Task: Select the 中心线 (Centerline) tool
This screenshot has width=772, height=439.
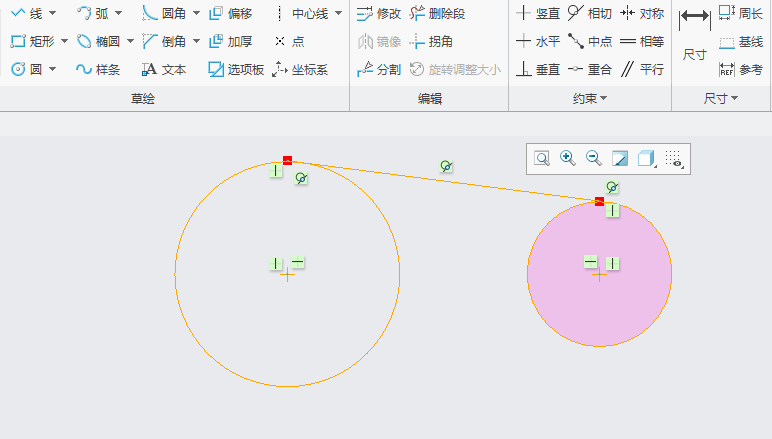Action: (x=301, y=13)
